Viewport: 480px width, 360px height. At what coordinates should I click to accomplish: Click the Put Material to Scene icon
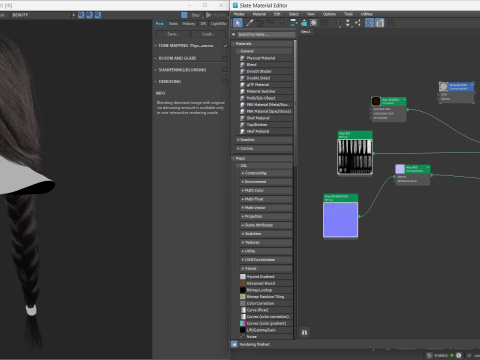coord(260,23)
